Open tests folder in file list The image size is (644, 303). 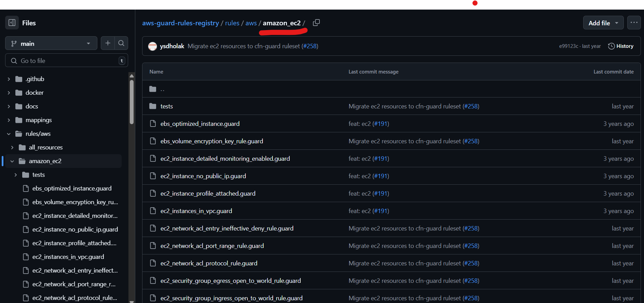pyautogui.click(x=167, y=106)
